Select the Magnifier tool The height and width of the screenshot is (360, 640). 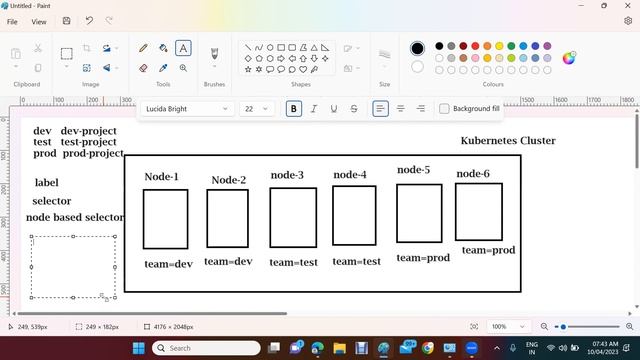183,68
